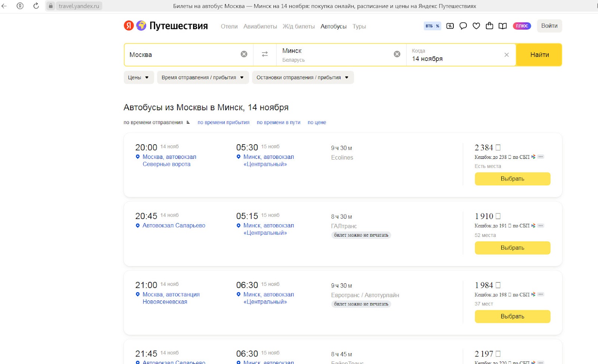Reload the page
The width and height of the screenshot is (598, 364).
[x=36, y=6]
